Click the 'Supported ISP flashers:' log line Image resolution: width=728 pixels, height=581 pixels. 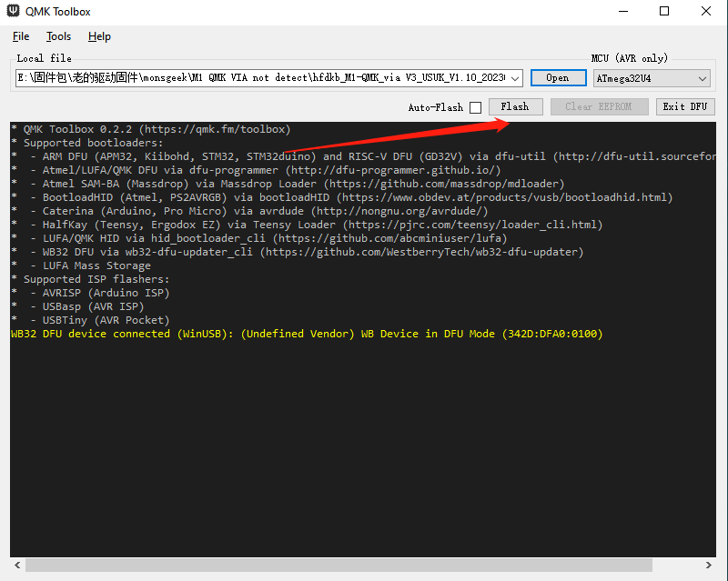click(90, 279)
